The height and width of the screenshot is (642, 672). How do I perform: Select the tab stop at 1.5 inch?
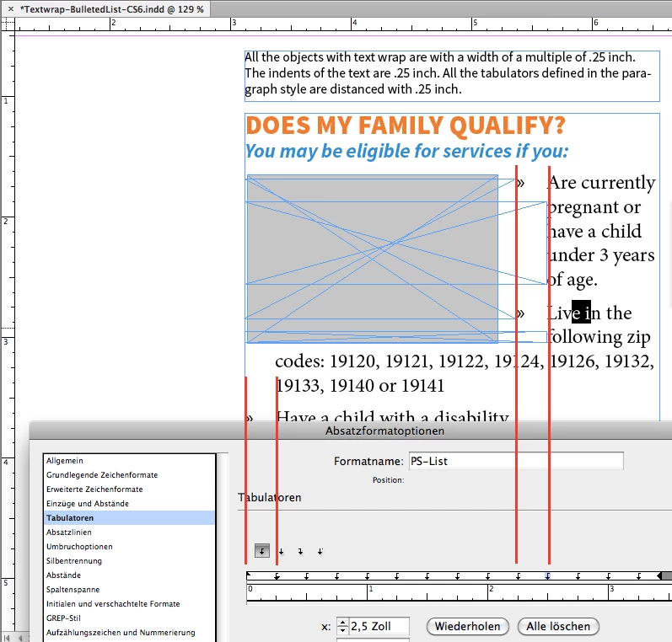tap(427, 576)
